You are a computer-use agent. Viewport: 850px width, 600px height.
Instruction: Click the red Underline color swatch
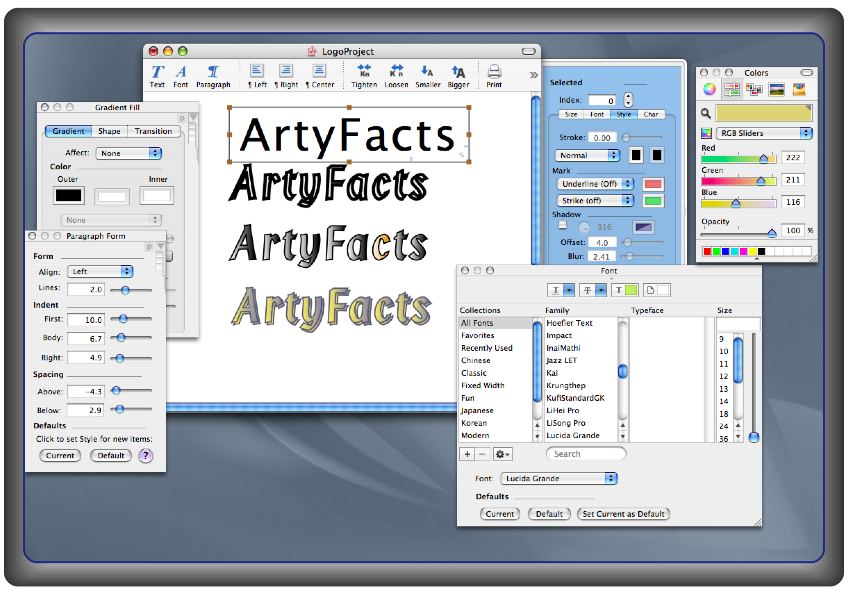point(653,184)
